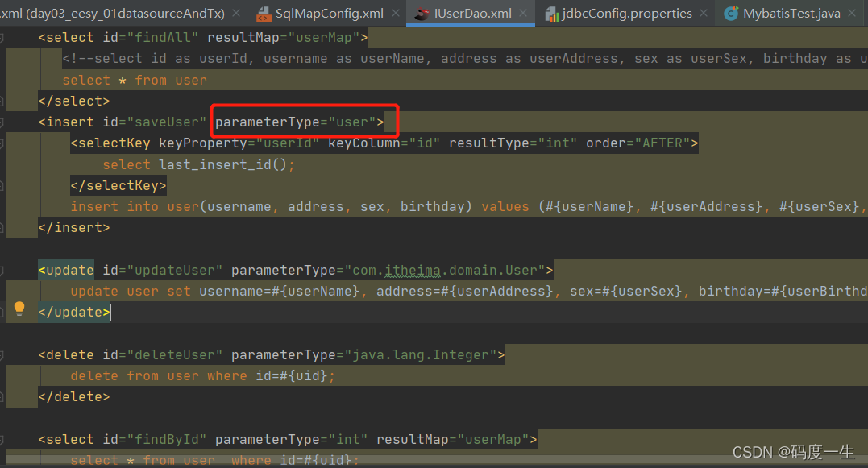Click order="AFTER" attribute

coord(638,143)
